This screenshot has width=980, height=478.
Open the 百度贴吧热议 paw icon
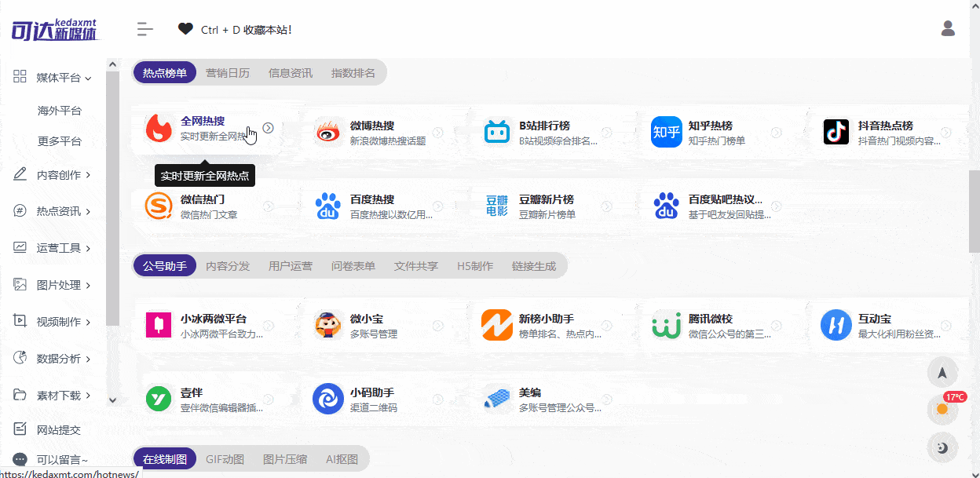coord(667,206)
